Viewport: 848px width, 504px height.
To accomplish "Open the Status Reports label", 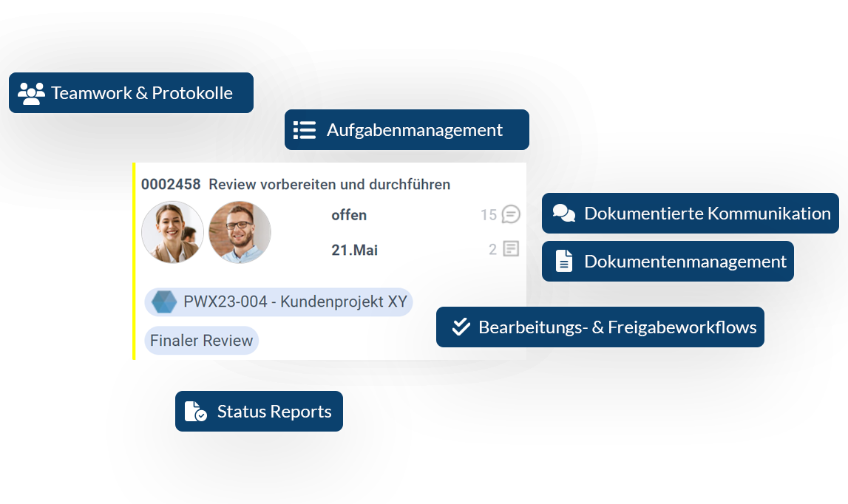I will coord(274,412).
